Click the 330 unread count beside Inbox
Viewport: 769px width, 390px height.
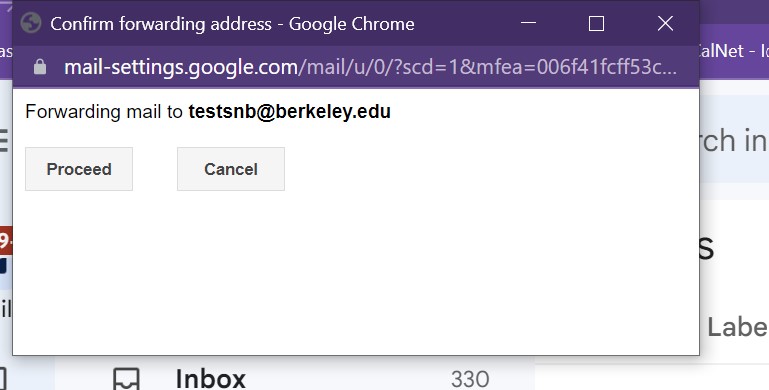tap(470, 379)
